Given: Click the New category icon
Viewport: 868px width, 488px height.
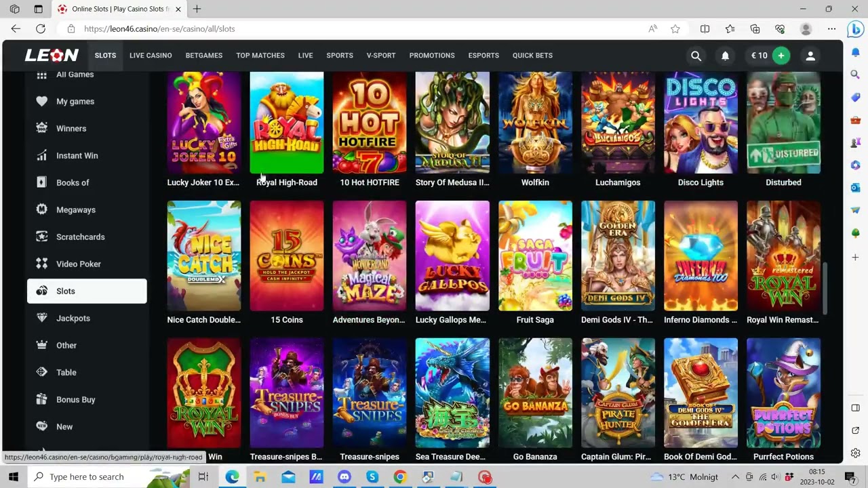Looking at the screenshot, I should point(42,426).
